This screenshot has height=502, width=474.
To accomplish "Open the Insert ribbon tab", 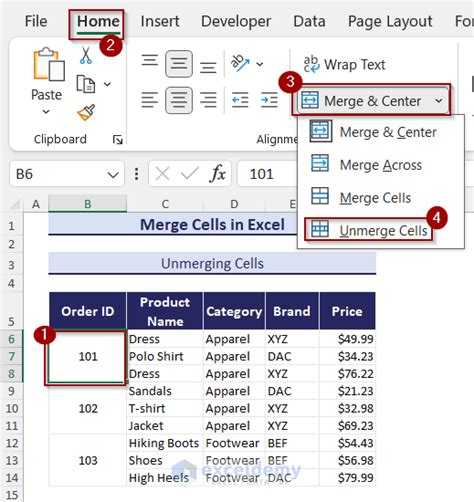I will click(x=160, y=22).
